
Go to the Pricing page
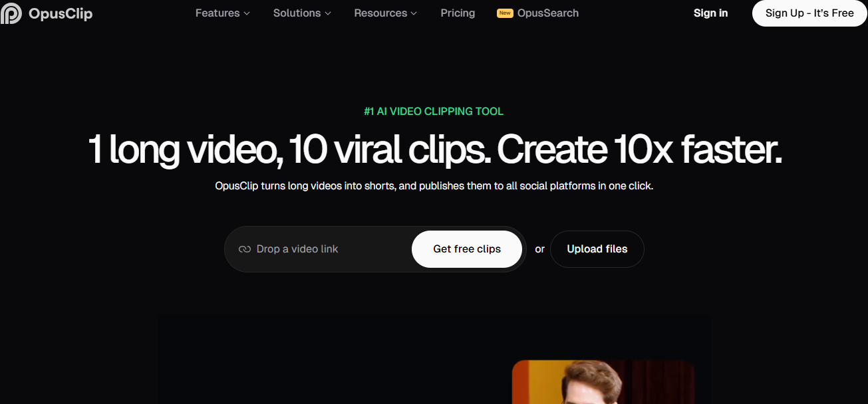pos(458,13)
